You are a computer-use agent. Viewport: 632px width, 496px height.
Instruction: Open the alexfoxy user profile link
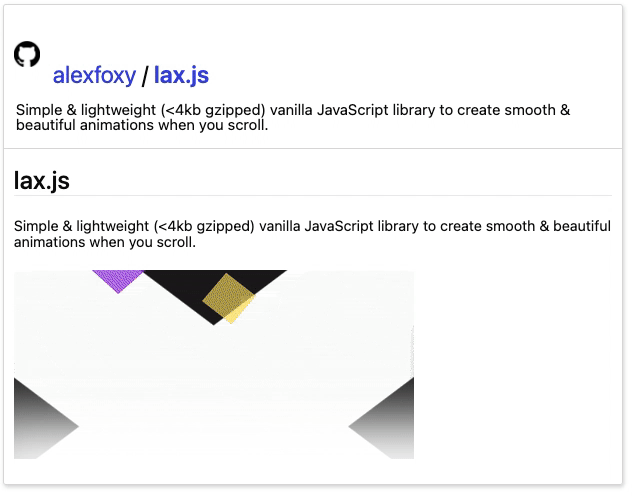[x=94, y=76]
